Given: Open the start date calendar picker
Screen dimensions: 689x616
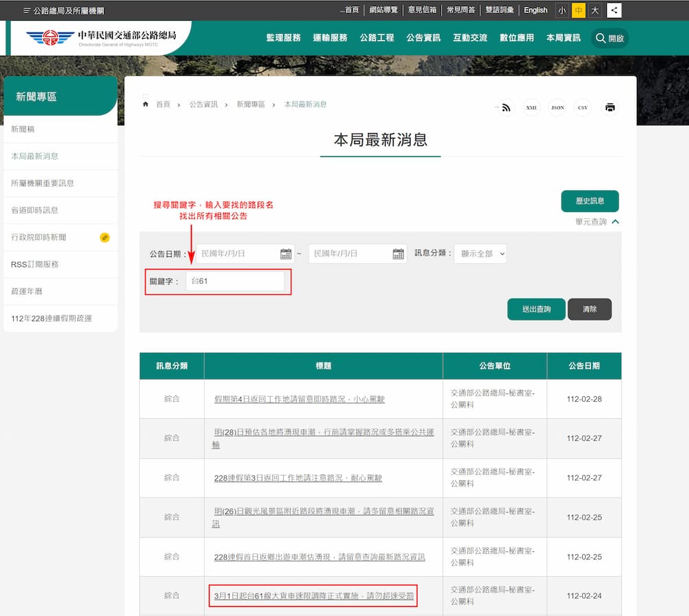Looking at the screenshot, I should tap(286, 254).
